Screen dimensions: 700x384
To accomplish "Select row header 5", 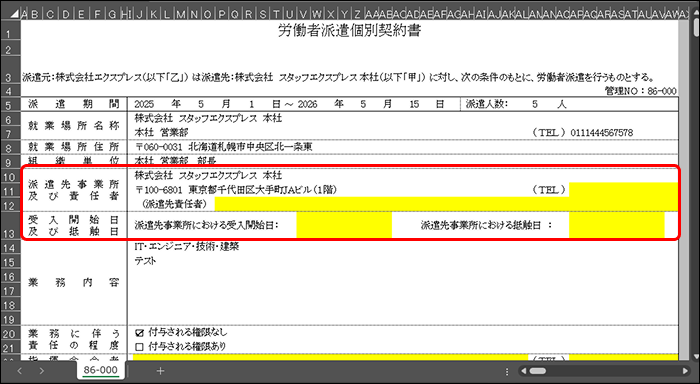I will [x=10, y=105].
